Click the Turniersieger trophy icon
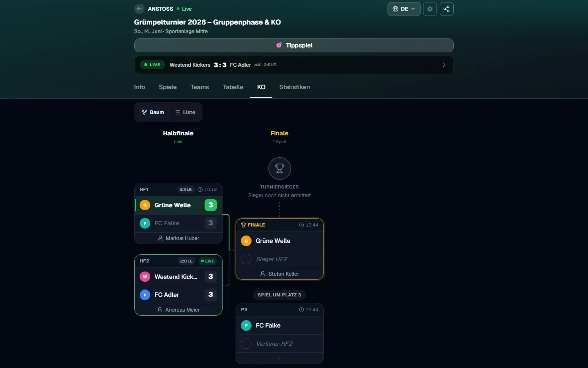Image resolution: width=588 pixels, height=368 pixels. 280,168
